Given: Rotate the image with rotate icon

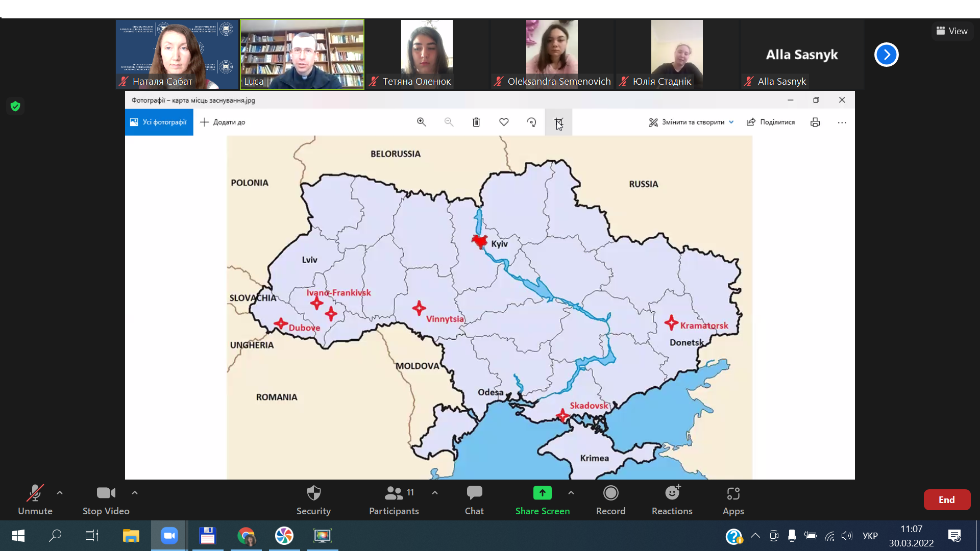Looking at the screenshot, I should [x=531, y=122].
